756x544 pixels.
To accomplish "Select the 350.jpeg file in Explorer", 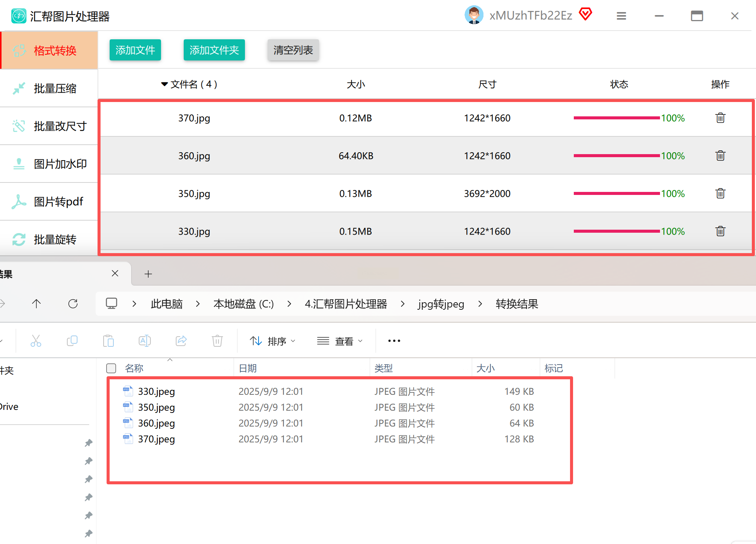I will click(156, 407).
